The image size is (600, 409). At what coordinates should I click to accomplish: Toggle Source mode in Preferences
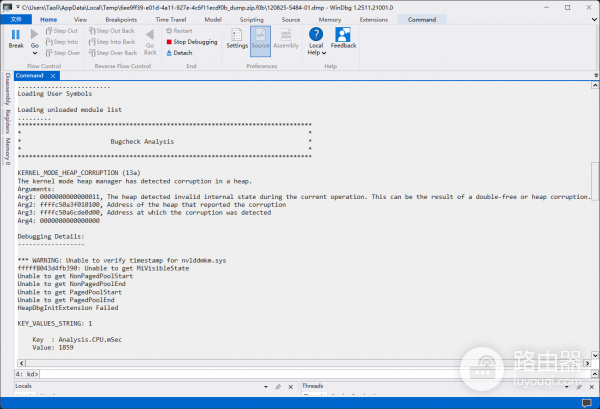click(259, 40)
